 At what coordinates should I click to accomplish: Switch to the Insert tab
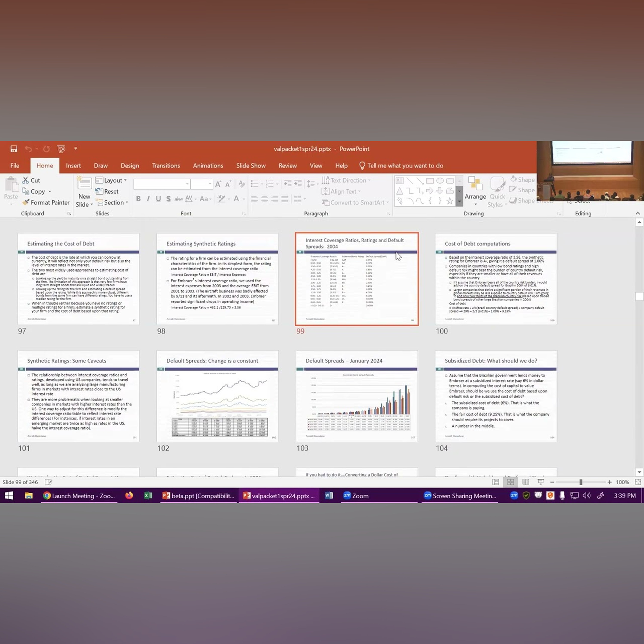73,166
